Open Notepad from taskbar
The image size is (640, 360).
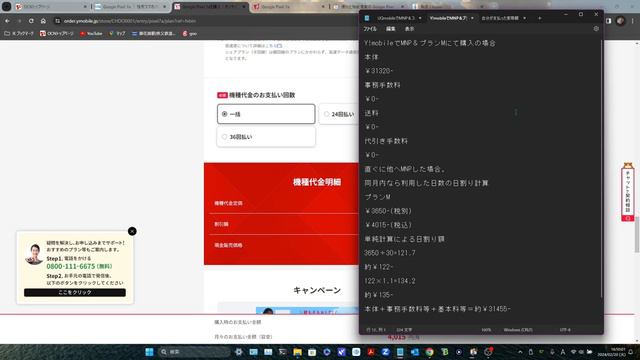pyautogui.click(x=400, y=352)
